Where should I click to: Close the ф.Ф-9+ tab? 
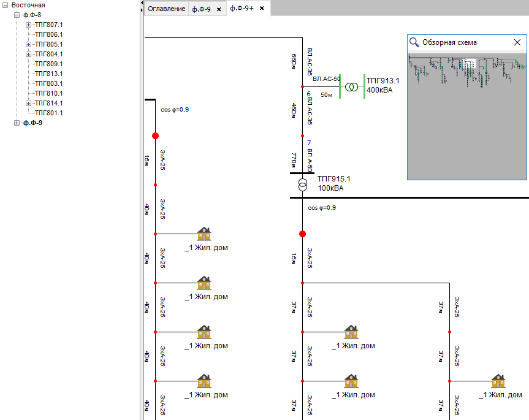(262, 8)
